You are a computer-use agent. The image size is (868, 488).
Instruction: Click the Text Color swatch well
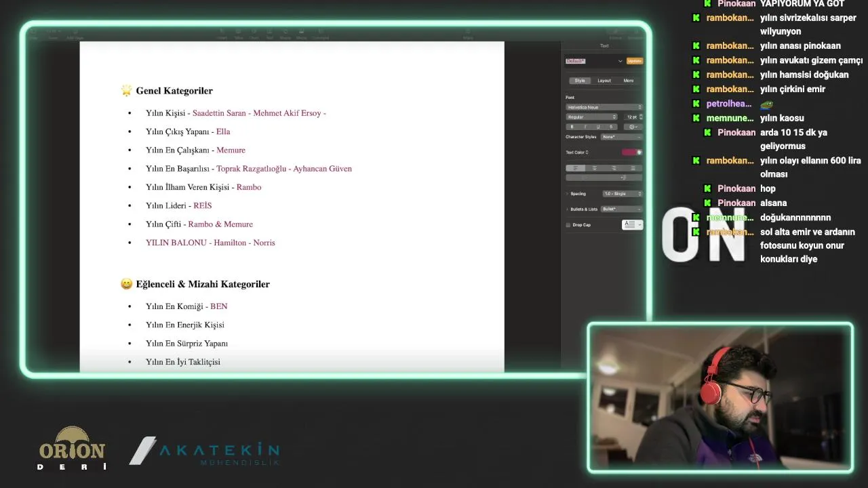pos(629,152)
